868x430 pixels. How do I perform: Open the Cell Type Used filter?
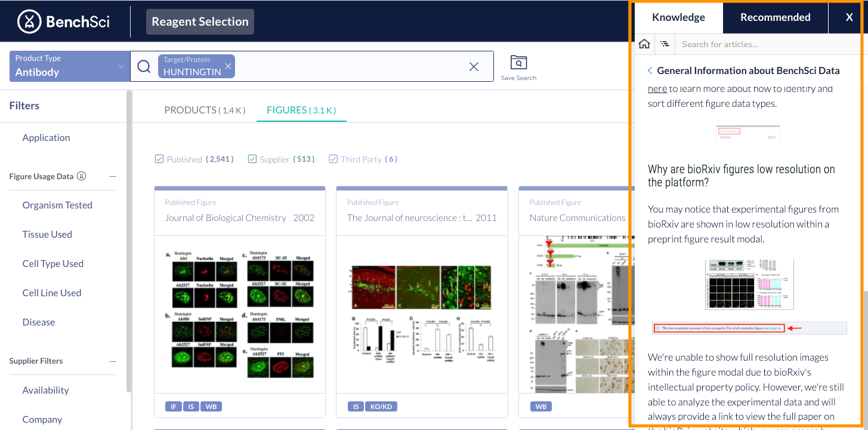pos(53,263)
